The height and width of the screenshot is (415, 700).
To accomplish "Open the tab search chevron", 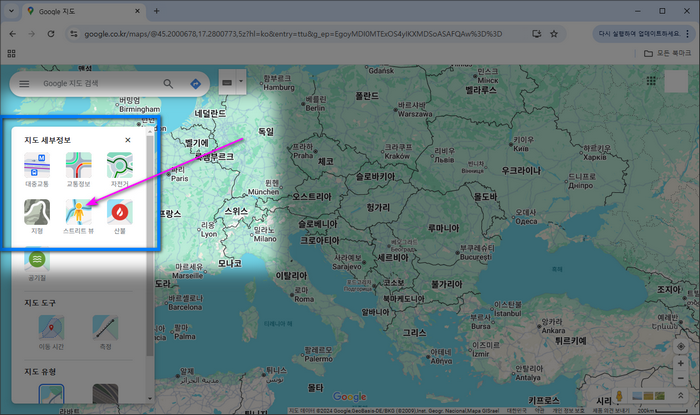I will click(x=11, y=11).
